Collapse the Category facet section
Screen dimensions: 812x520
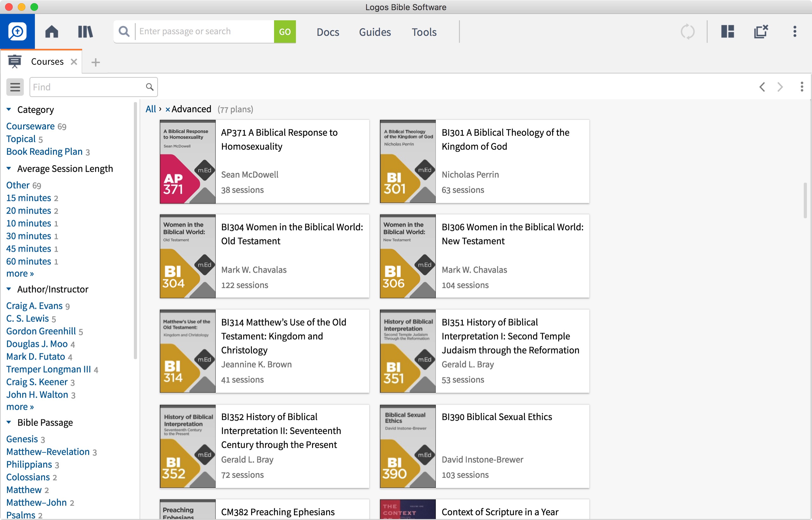pos(9,109)
